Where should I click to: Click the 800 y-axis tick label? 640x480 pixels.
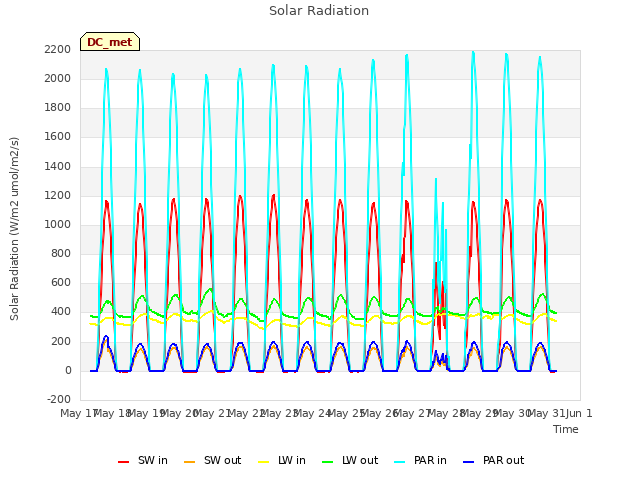click(61, 253)
